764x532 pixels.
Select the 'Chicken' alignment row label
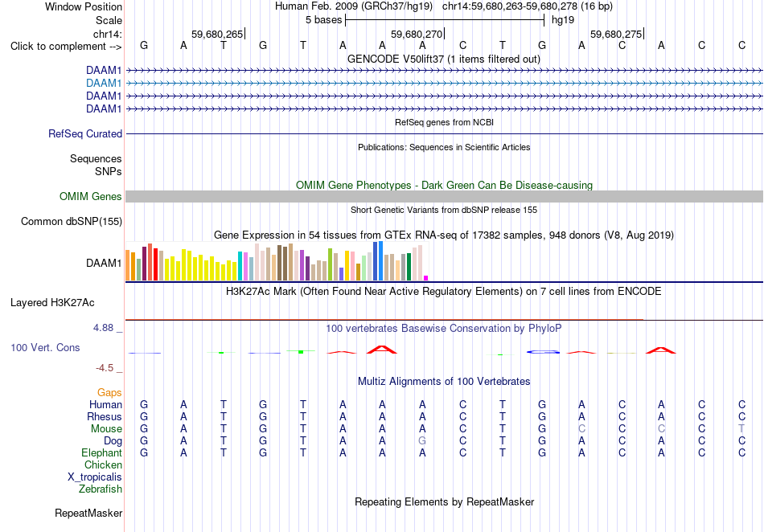click(x=103, y=464)
